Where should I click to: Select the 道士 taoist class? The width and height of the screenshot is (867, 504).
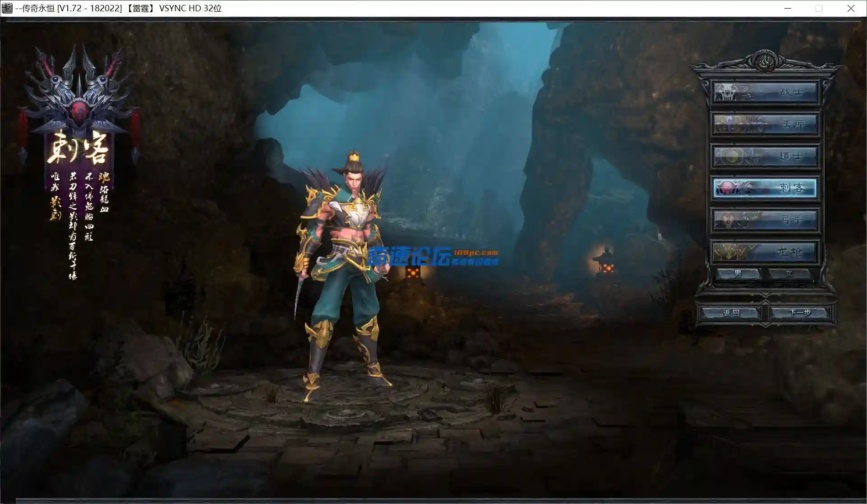click(x=765, y=156)
